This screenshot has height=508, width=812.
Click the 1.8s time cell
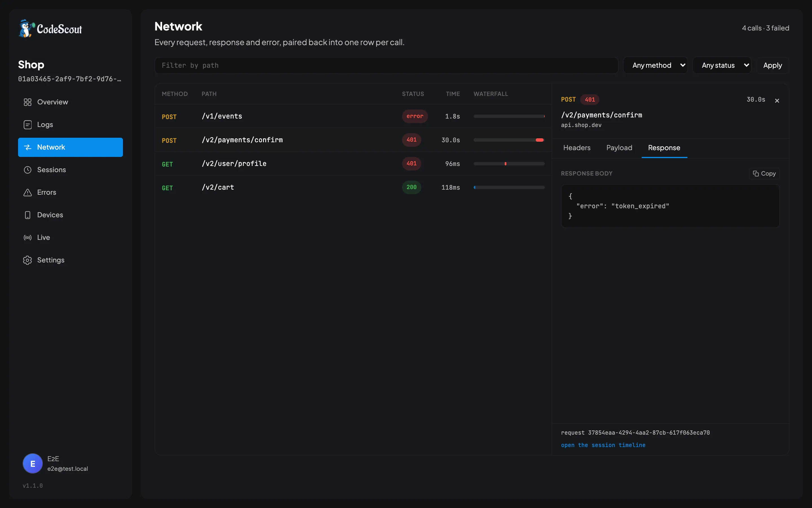pos(452,116)
